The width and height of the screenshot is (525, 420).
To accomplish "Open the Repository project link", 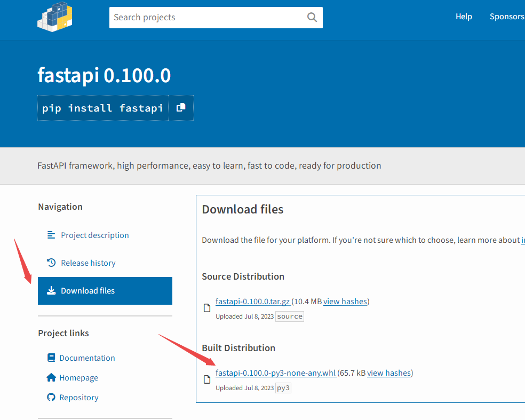I will [79, 398].
